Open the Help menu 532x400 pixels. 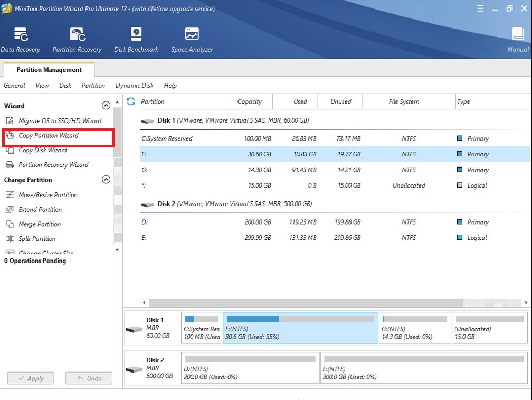170,86
